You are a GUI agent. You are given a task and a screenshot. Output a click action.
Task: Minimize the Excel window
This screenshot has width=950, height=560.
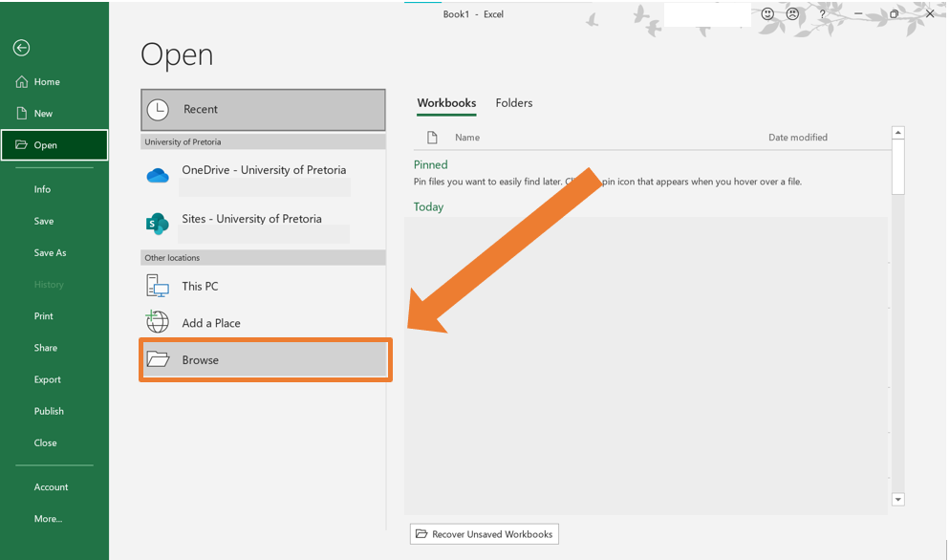tap(858, 14)
